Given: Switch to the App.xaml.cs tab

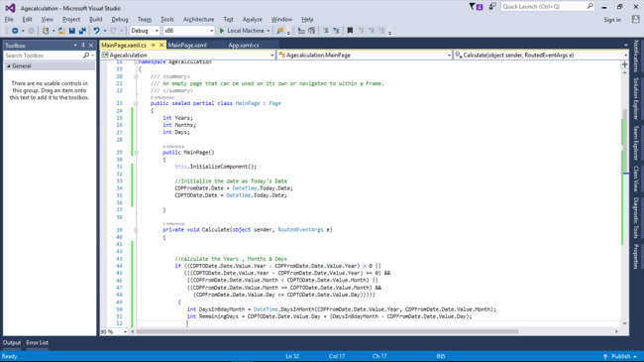Looking at the screenshot, I should click(244, 46).
